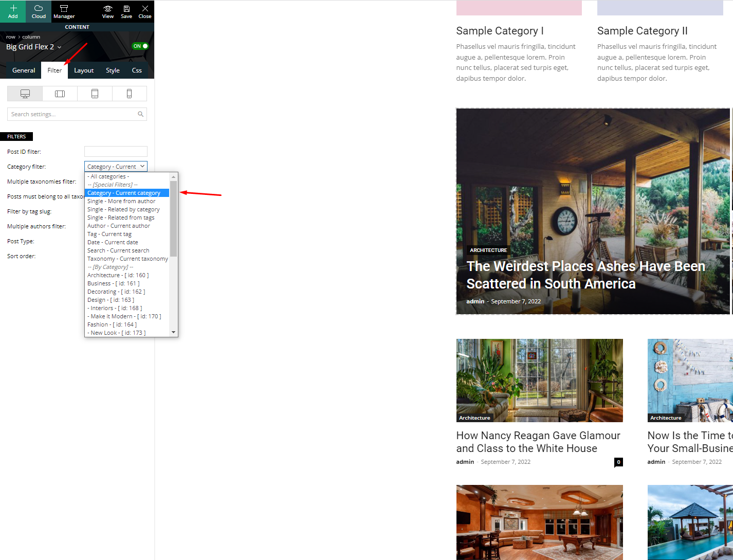733x560 pixels.
Task: Open the Cloud library
Action: pos(39,11)
